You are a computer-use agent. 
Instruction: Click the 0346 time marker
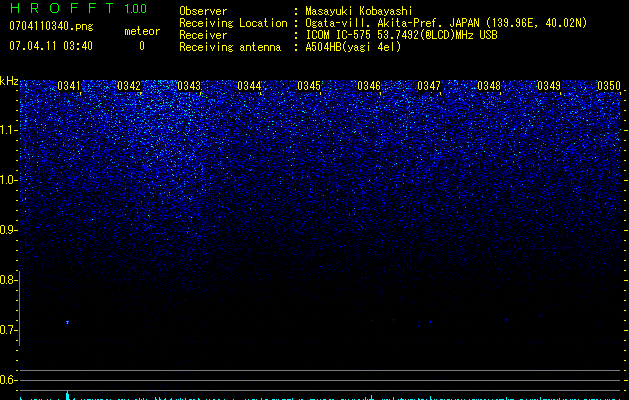click(x=369, y=86)
